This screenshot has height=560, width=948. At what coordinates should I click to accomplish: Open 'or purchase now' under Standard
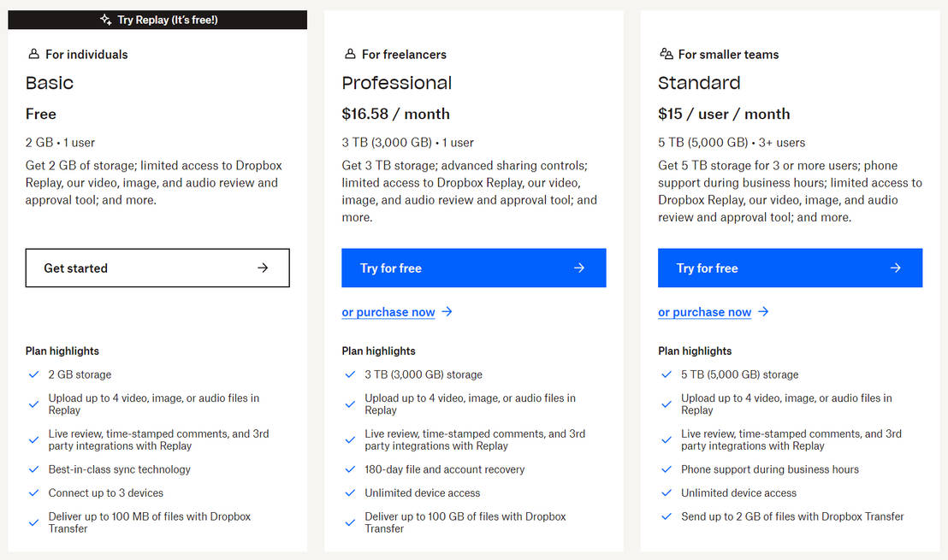pyautogui.click(x=705, y=312)
